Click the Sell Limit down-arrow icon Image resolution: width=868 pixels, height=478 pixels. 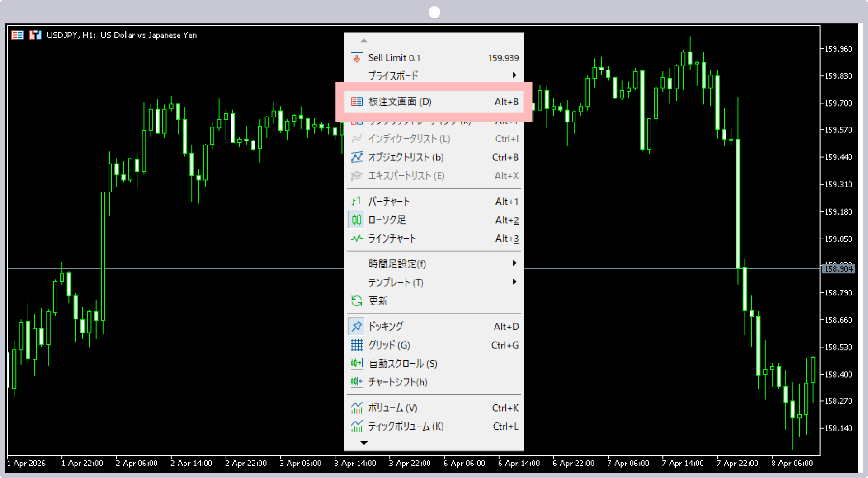tap(357, 58)
